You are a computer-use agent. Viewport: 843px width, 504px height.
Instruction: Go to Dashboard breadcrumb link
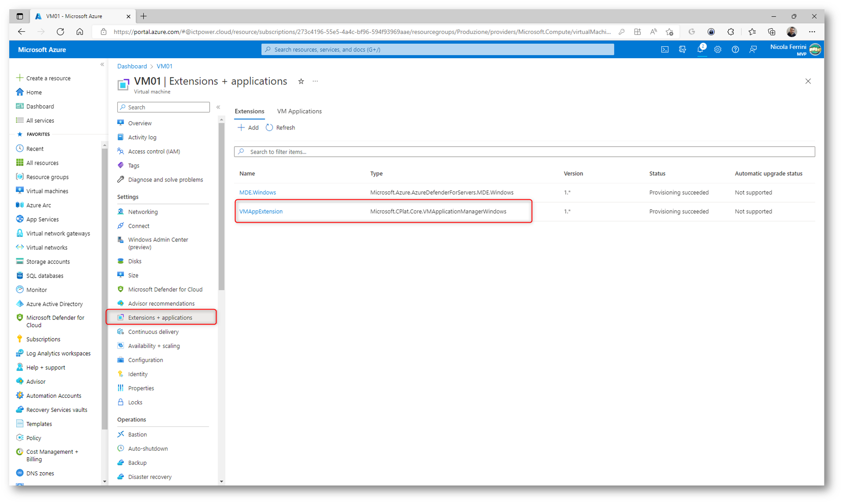click(132, 66)
